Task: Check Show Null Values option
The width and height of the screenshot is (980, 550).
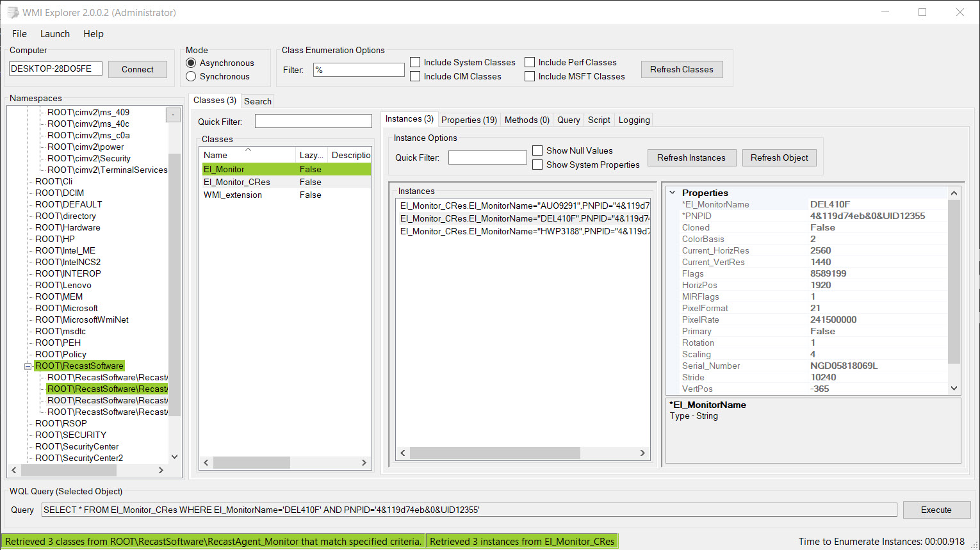Action: [537, 150]
